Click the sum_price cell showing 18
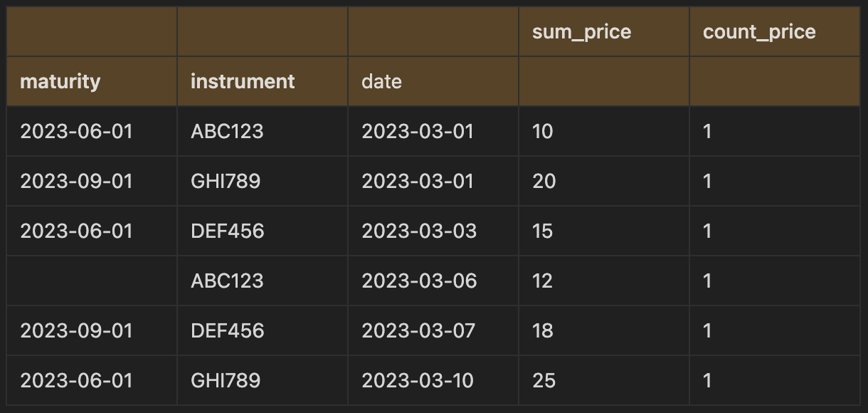Screen dimensions: 868x413 (x=604, y=330)
